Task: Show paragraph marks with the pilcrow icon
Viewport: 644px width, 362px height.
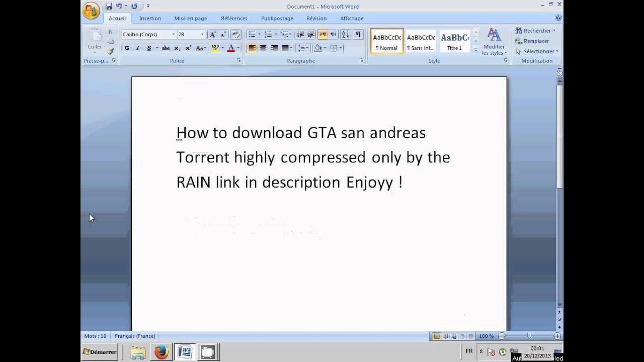Action: tap(358, 34)
